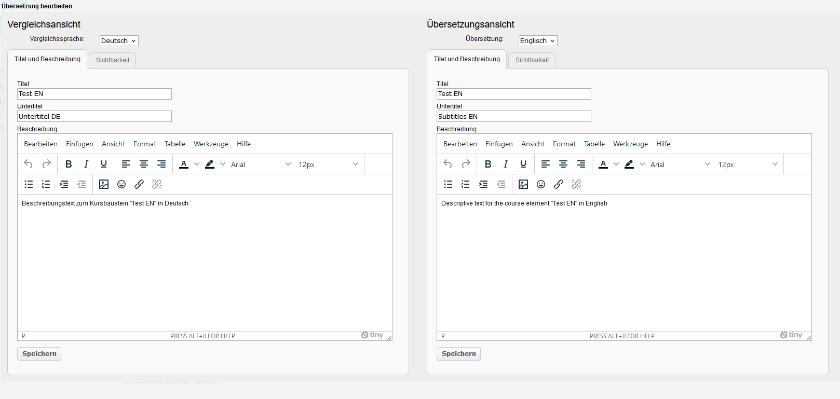
Task: Redo in the English translation editor
Action: tap(466, 164)
